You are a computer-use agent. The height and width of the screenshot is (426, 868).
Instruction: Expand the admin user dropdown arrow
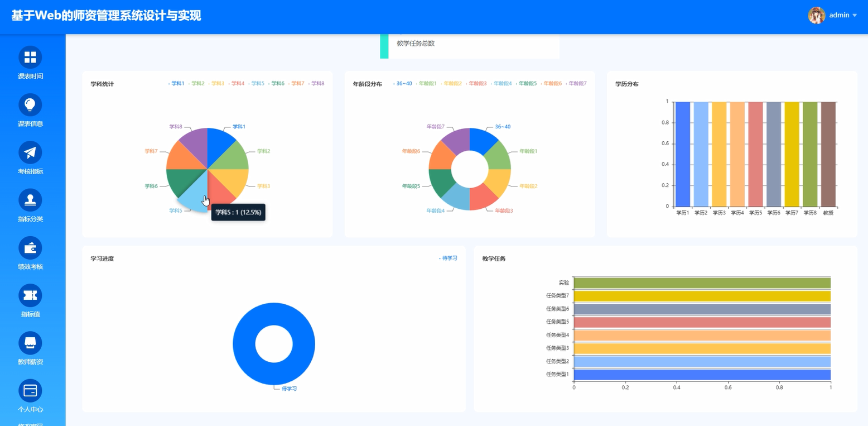(855, 16)
